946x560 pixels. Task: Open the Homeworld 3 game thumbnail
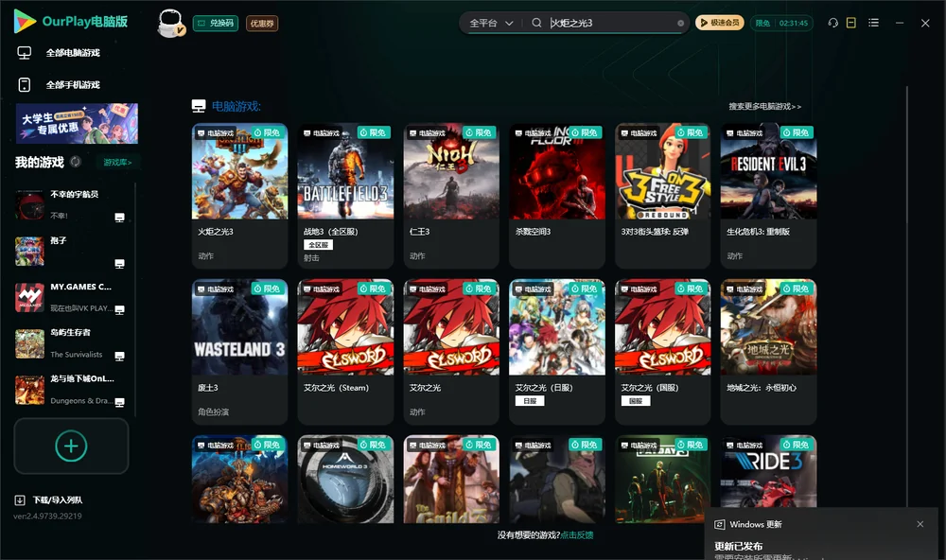pyautogui.click(x=345, y=480)
